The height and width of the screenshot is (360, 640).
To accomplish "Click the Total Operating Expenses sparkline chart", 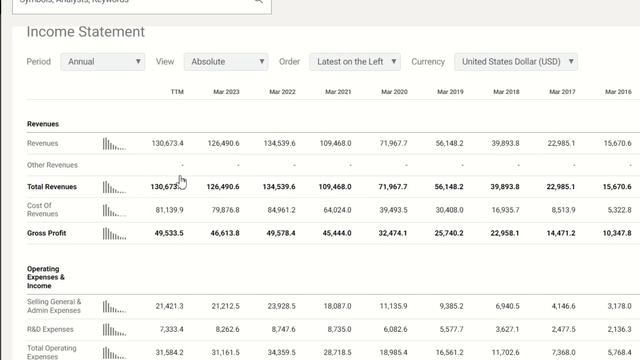I will 114,353.
